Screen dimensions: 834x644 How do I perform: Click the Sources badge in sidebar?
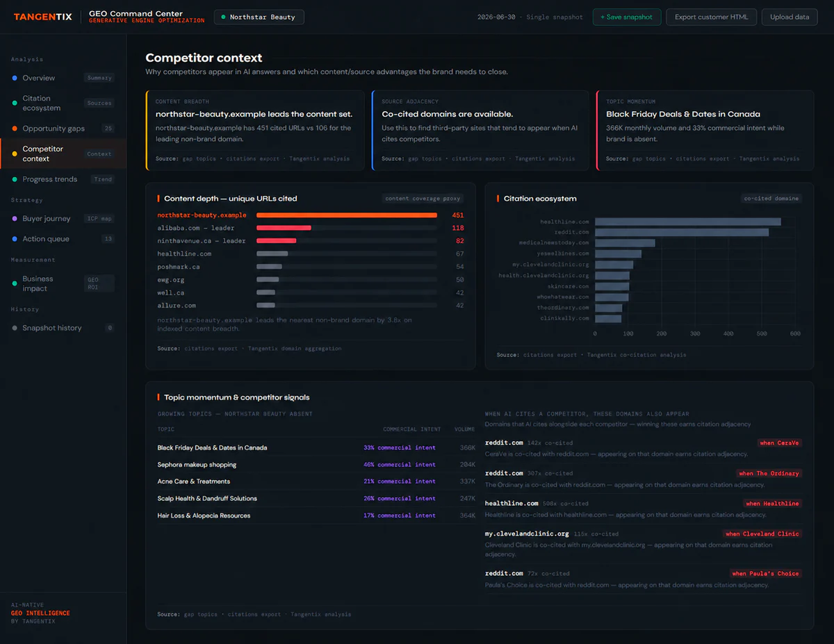(x=99, y=103)
